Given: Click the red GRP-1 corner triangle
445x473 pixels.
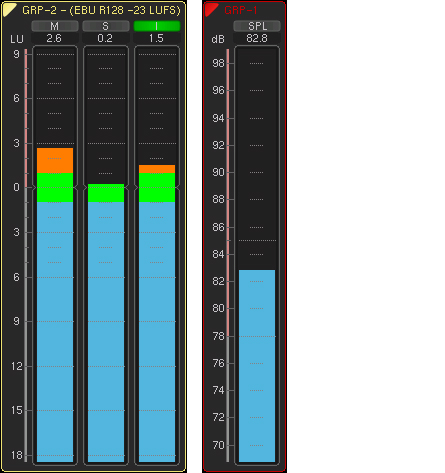Looking at the screenshot, I should point(210,9).
